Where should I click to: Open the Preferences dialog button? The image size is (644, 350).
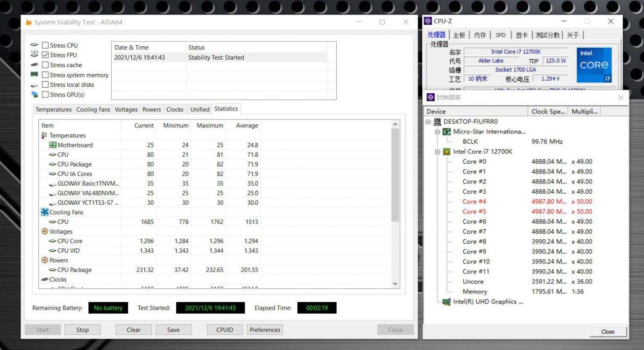(265, 330)
